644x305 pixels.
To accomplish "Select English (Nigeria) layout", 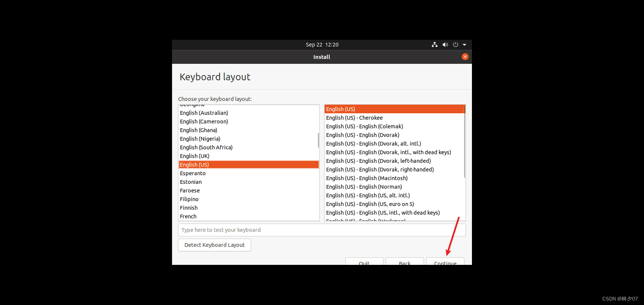I will (x=249, y=139).
